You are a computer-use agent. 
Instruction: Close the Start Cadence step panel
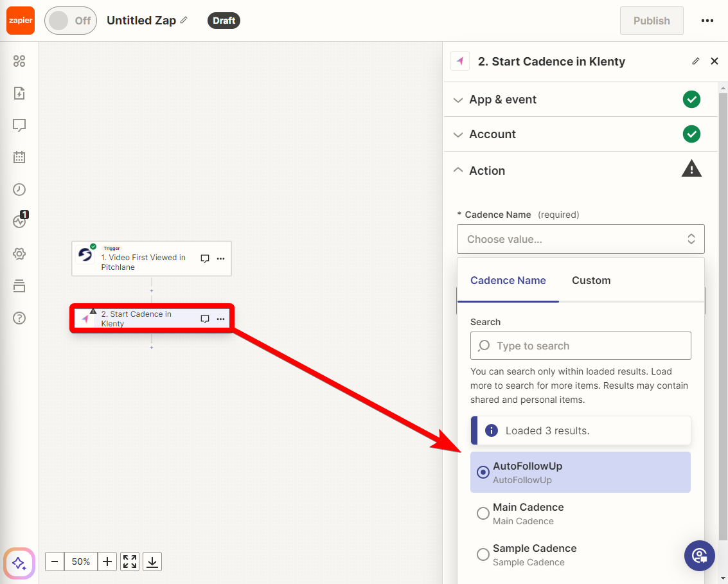click(715, 61)
